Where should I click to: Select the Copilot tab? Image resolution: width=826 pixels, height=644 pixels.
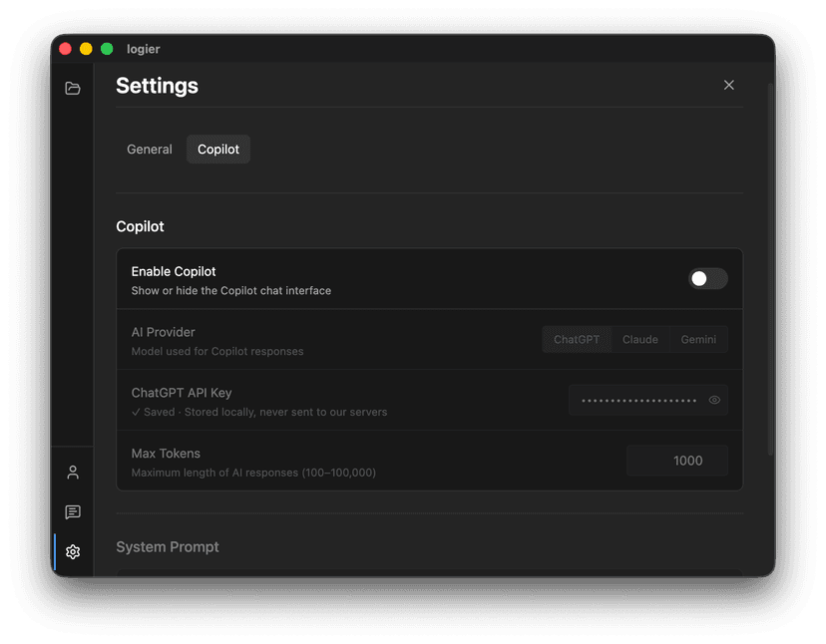(218, 149)
